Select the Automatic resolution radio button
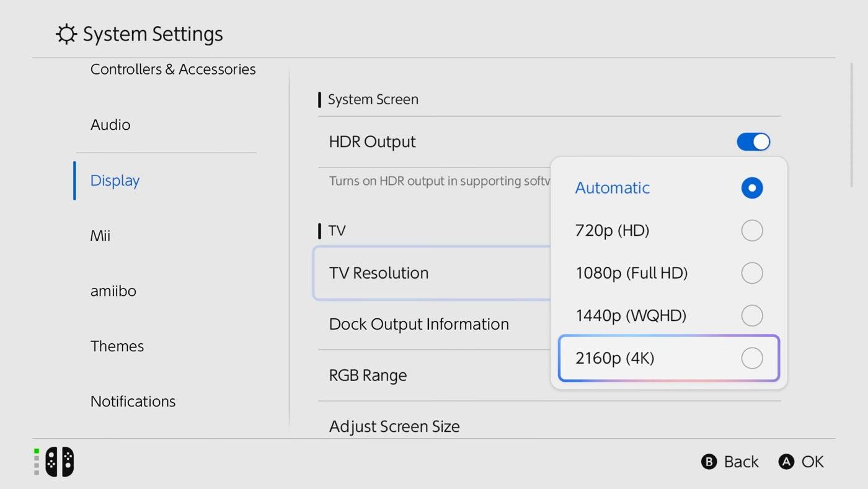 (x=751, y=188)
